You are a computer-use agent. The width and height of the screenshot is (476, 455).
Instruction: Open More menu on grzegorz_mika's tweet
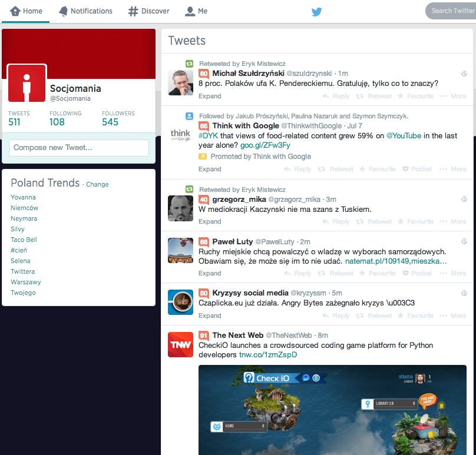click(x=452, y=222)
